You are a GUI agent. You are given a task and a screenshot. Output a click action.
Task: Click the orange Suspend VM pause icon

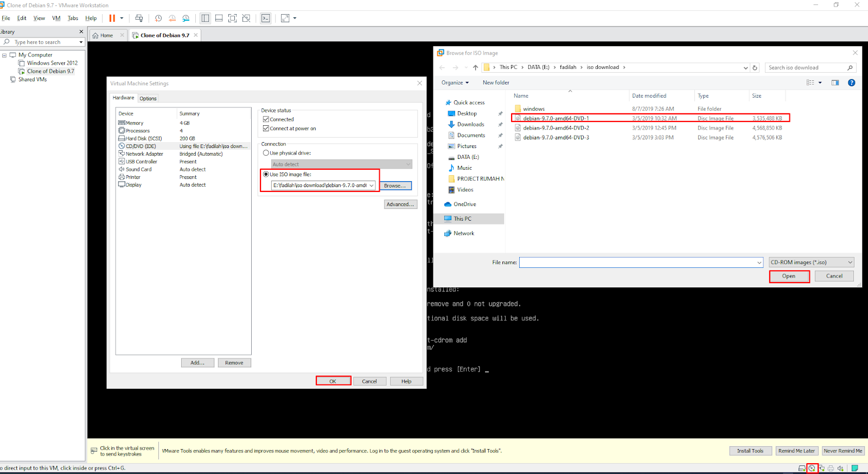112,18
